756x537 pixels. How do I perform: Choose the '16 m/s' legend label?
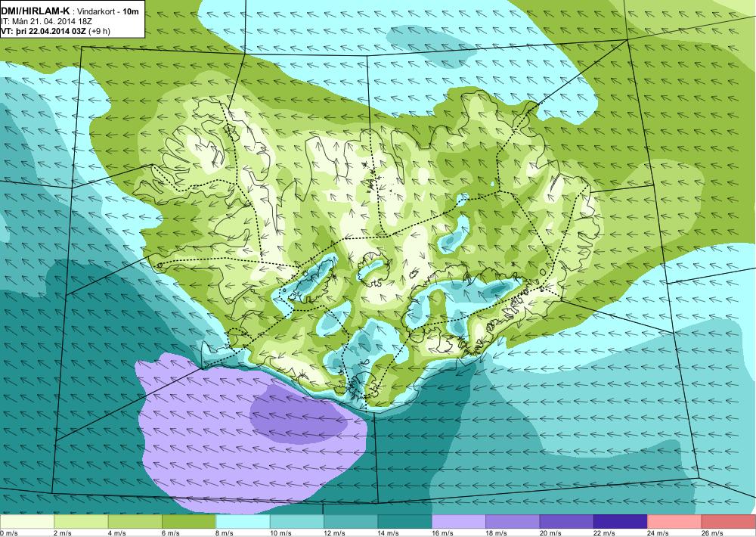(442, 532)
